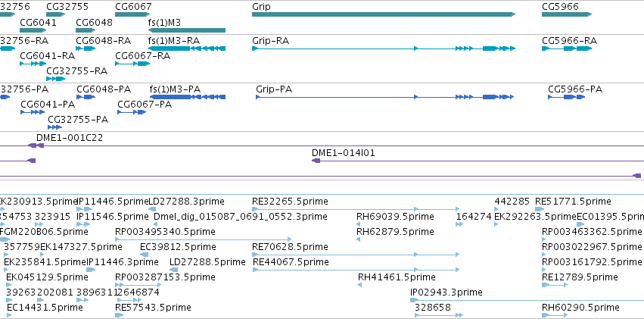Screen dimensions: 644x319
Task: Click the IP02943.3prime EST feature
Action: (527, 300)
